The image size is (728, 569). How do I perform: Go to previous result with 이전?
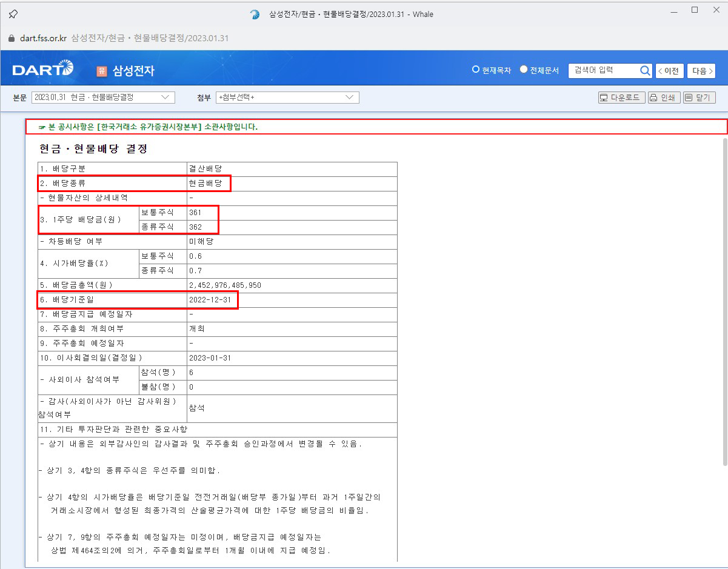click(669, 71)
